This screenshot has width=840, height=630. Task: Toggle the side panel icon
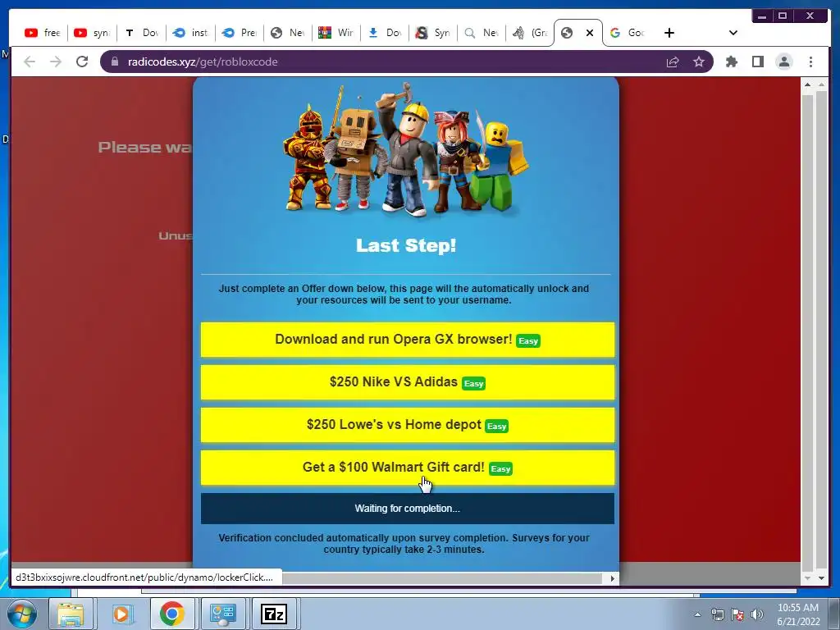[x=757, y=62]
